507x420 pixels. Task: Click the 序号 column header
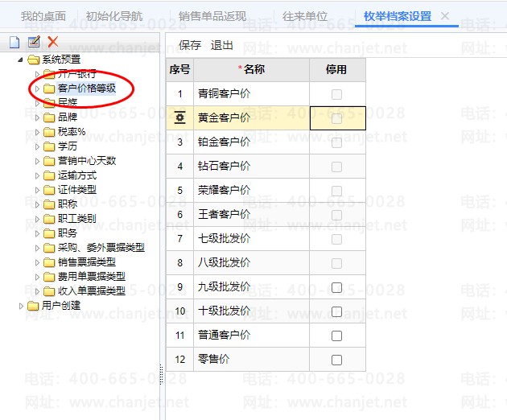coord(179,69)
